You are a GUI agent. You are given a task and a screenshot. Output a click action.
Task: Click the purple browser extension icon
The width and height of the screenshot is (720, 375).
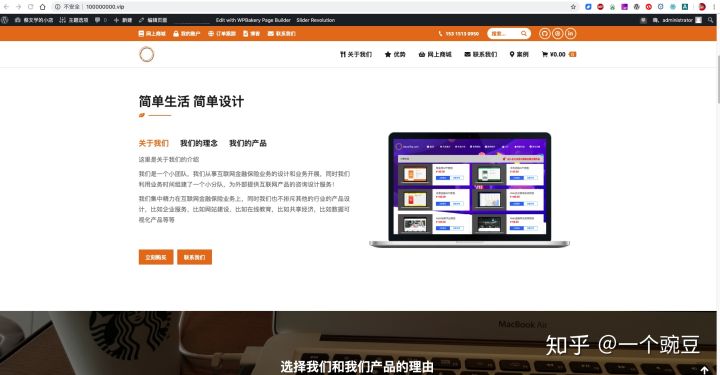click(624, 7)
